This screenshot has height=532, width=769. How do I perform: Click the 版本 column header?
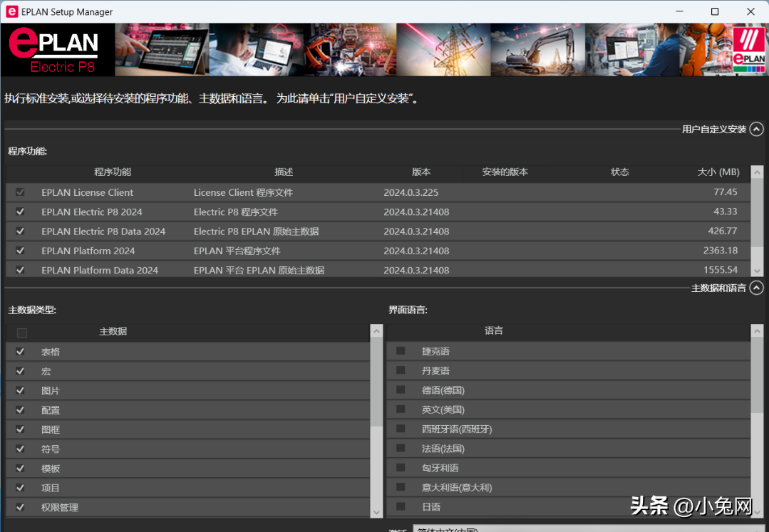(421, 172)
